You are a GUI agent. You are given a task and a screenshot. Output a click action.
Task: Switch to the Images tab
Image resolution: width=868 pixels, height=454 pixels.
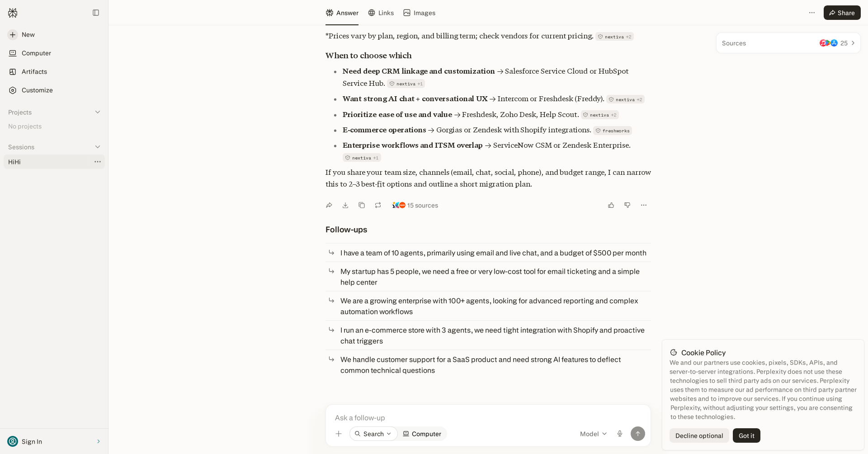(x=420, y=13)
